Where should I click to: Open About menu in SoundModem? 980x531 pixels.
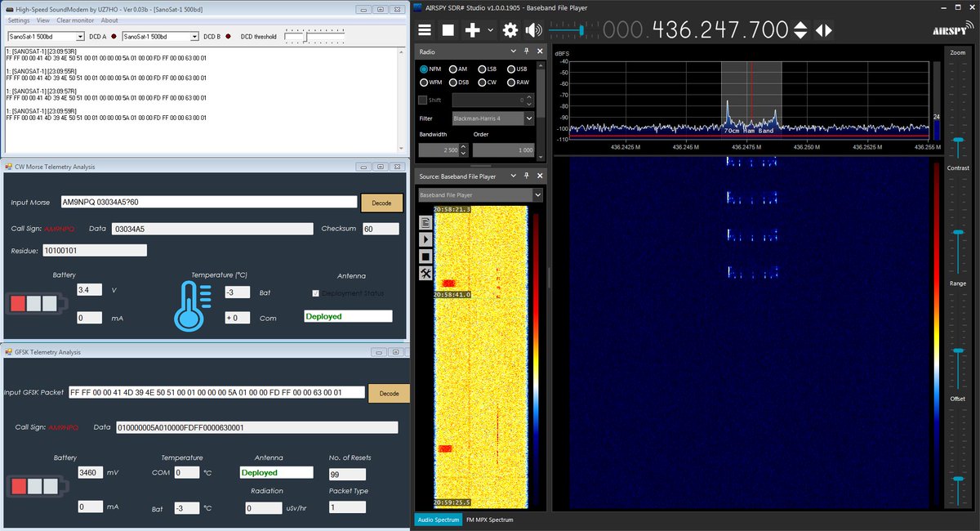(109, 20)
